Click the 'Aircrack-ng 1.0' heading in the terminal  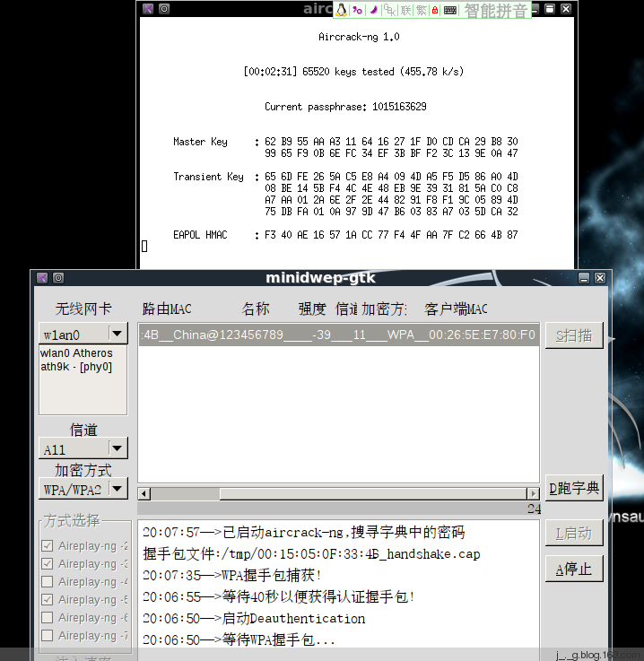click(x=359, y=37)
